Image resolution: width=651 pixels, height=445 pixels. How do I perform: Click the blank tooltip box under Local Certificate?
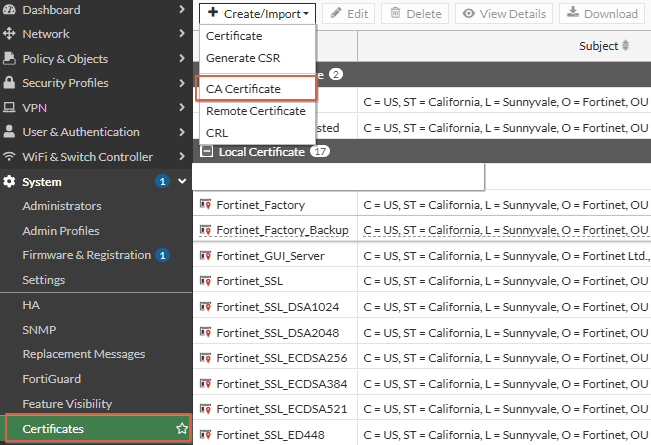(x=338, y=177)
